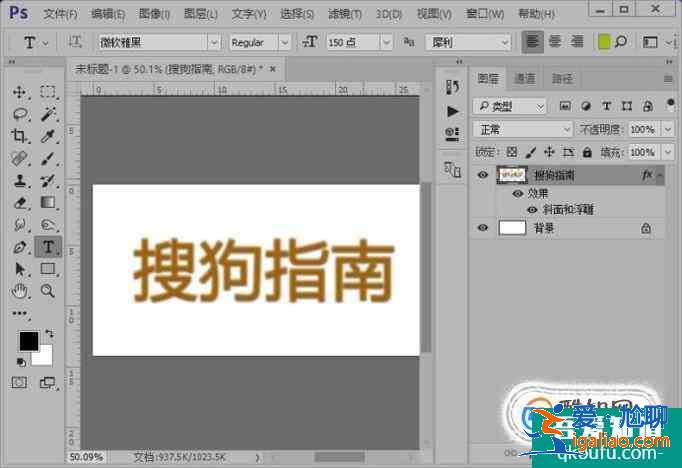Change the screen mode
This screenshot has height=468, width=682.
point(48,382)
